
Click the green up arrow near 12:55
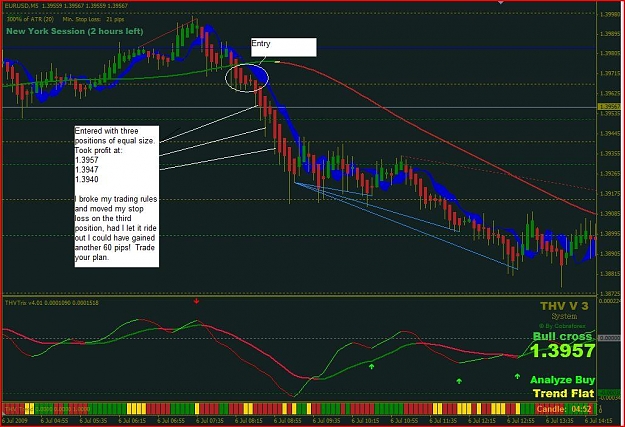[x=517, y=376]
